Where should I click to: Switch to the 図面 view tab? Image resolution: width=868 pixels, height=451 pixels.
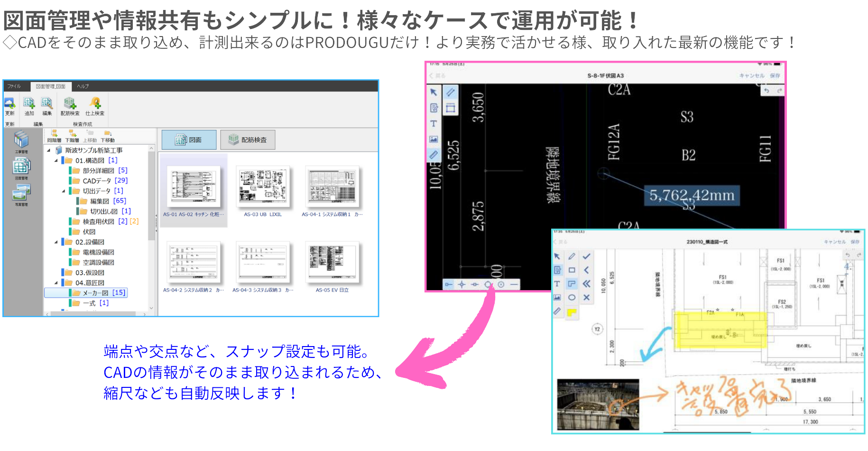click(x=189, y=140)
